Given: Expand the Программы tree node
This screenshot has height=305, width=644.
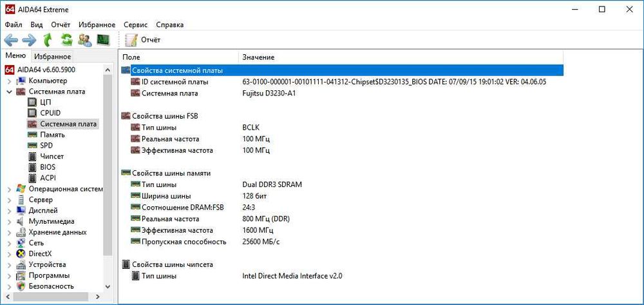Looking at the screenshot, I should click(9, 275).
